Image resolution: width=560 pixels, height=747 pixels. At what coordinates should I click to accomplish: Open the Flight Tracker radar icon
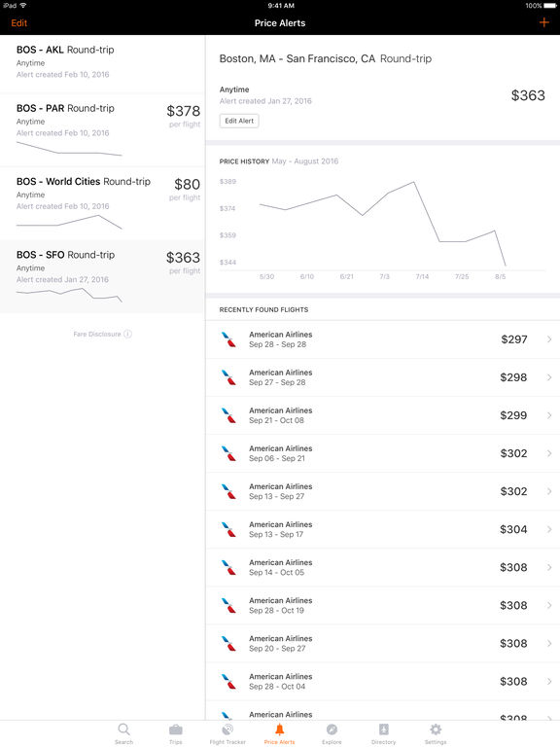(x=227, y=729)
